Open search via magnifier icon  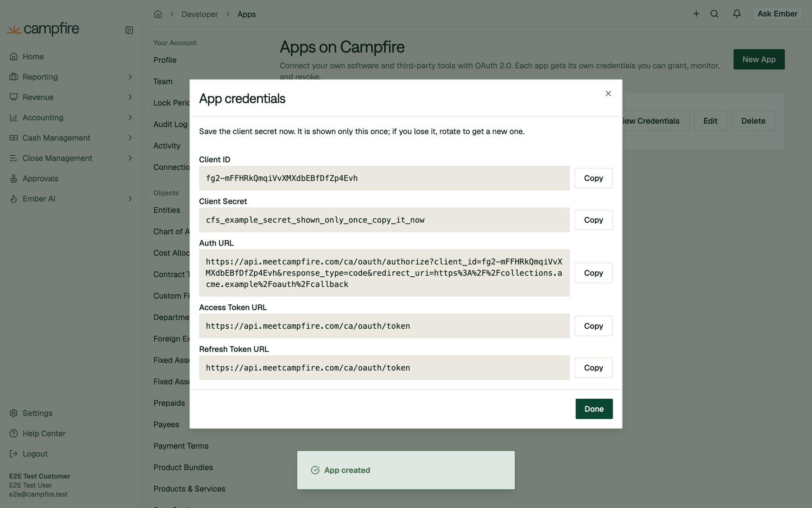coord(714,14)
